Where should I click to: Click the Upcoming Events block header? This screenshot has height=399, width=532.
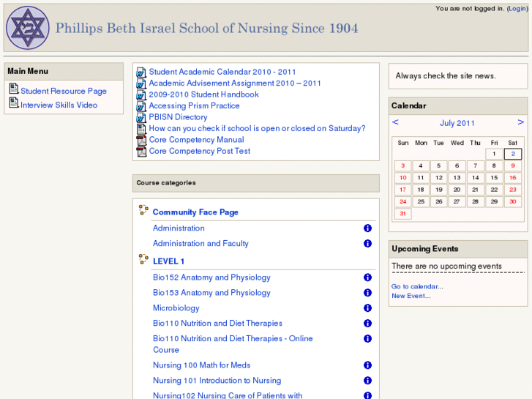tap(458, 249)
